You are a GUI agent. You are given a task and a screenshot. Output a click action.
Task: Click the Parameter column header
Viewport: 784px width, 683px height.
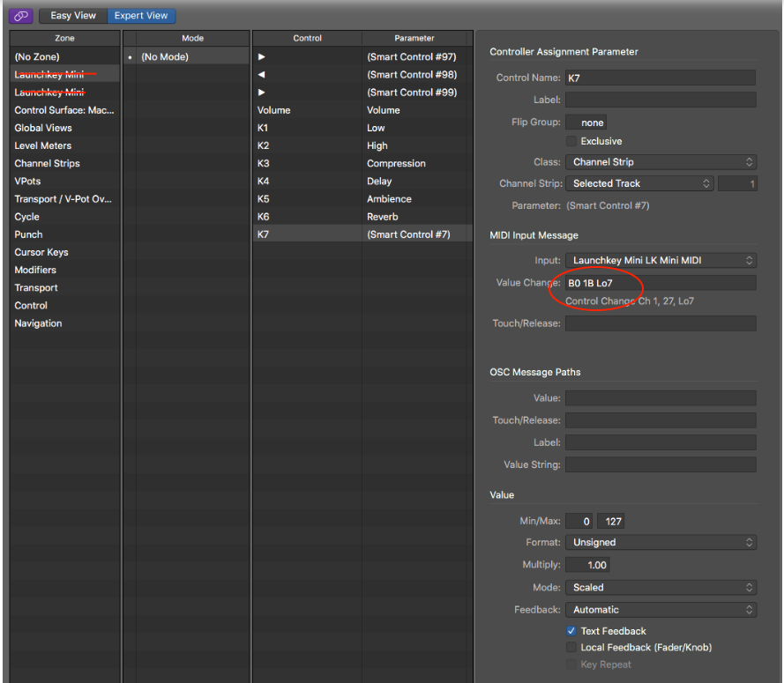[414, 38]
